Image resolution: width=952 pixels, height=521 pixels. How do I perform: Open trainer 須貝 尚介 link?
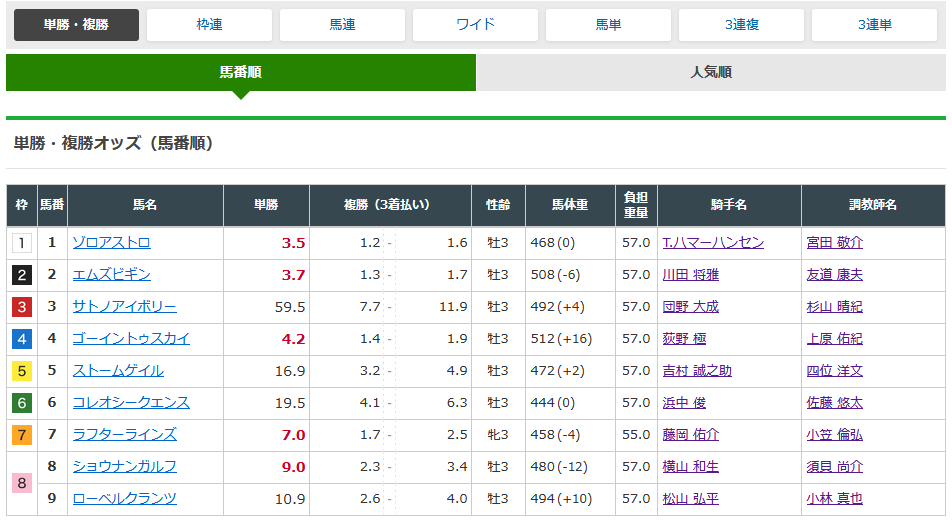tap(835, 466)
